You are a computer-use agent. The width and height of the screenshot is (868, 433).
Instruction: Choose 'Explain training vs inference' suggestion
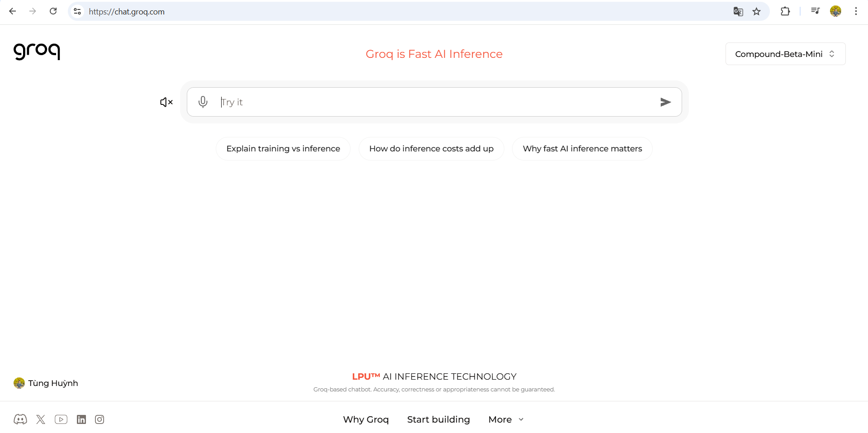pos(283,149)
